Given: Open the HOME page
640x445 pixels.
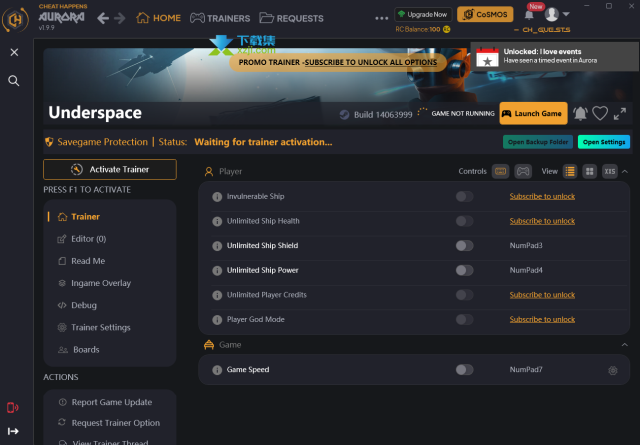Looking at the screenshot, I should (158, 18).
